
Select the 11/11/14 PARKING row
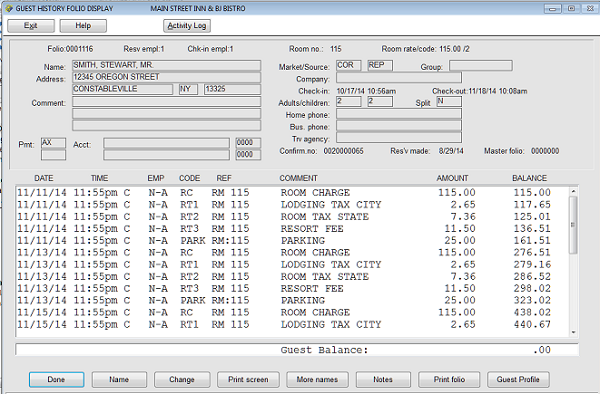coord(293,241)
